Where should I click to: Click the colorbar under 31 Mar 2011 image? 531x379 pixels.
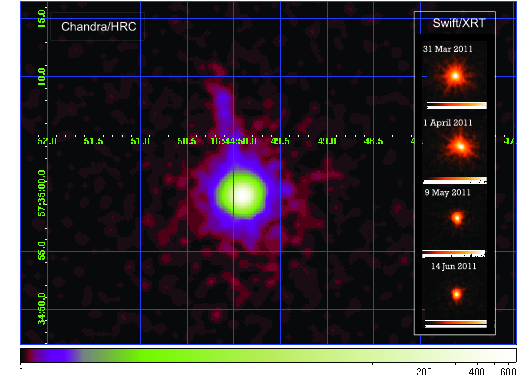pyautogui.click(x=456, y=105)
